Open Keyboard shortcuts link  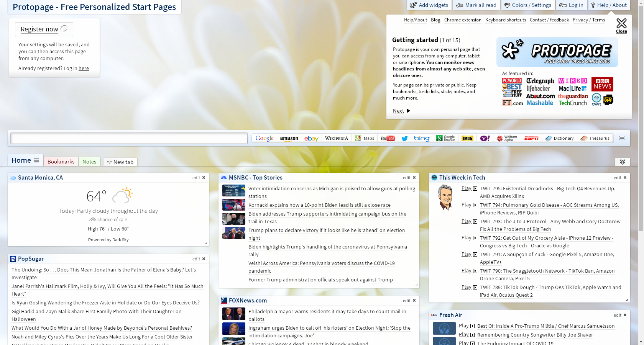(x=506, y=20)
